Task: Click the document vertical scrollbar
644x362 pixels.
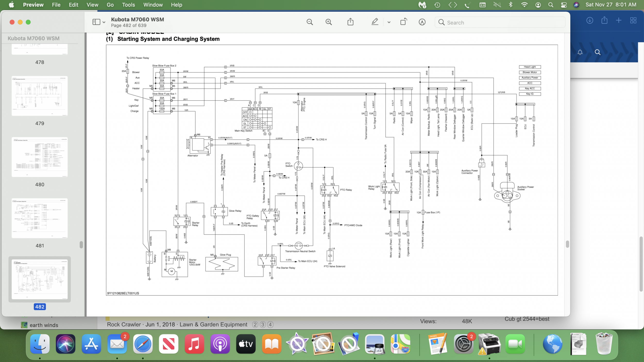Action: (567, 244)
